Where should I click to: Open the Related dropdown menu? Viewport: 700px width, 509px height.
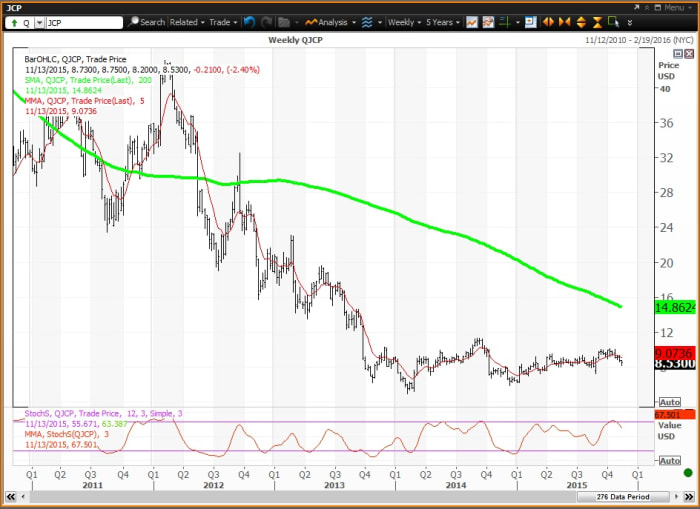(187, 22)
